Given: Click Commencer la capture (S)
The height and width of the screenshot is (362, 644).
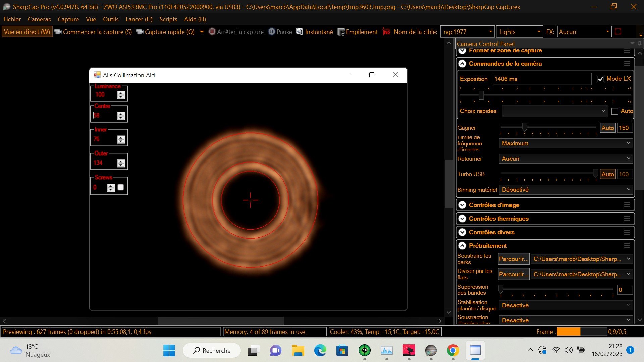Looking at the screenshot, I should [93, 32].
